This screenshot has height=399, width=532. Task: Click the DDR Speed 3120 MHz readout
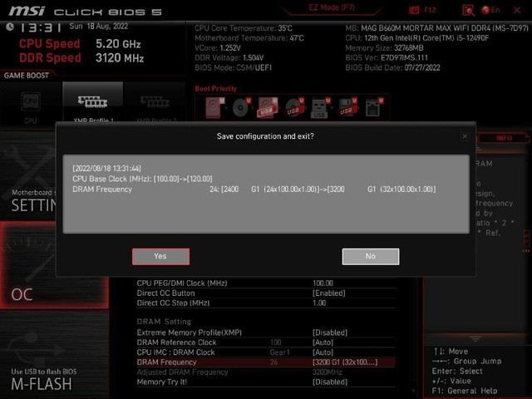tap(81, 58)
